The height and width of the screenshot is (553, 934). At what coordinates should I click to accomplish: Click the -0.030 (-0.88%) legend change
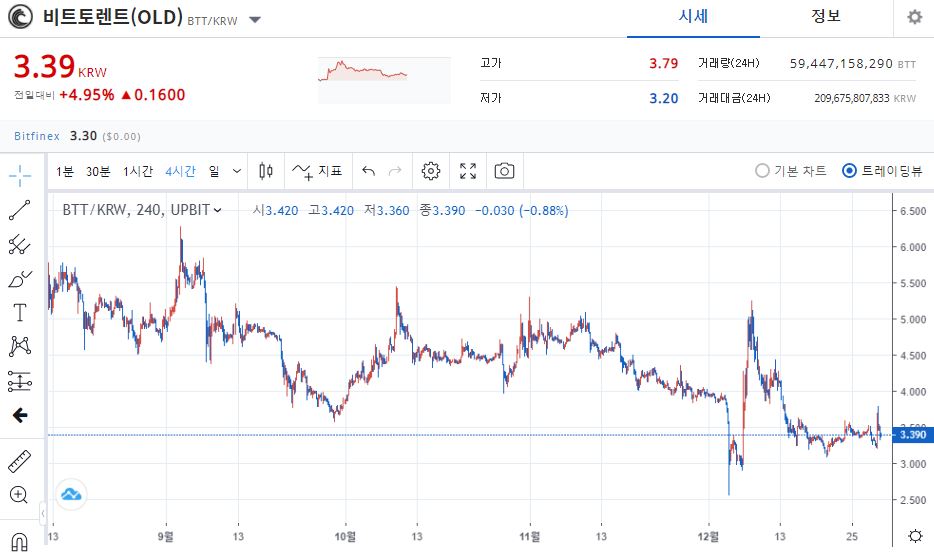click(x=522, y=210)
